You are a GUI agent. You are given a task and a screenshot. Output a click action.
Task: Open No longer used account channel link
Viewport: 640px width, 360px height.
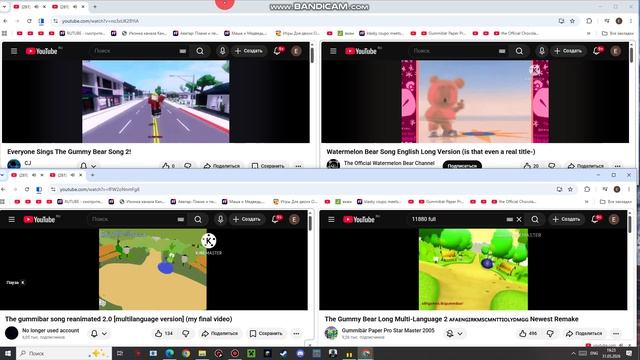(x=50, y=330)
